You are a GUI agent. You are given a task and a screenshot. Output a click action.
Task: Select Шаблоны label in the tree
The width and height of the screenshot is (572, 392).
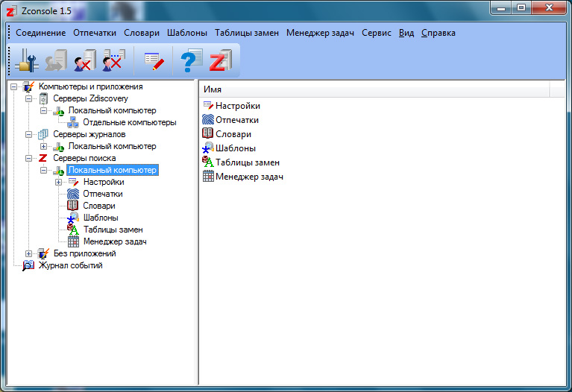pos(101,218)
